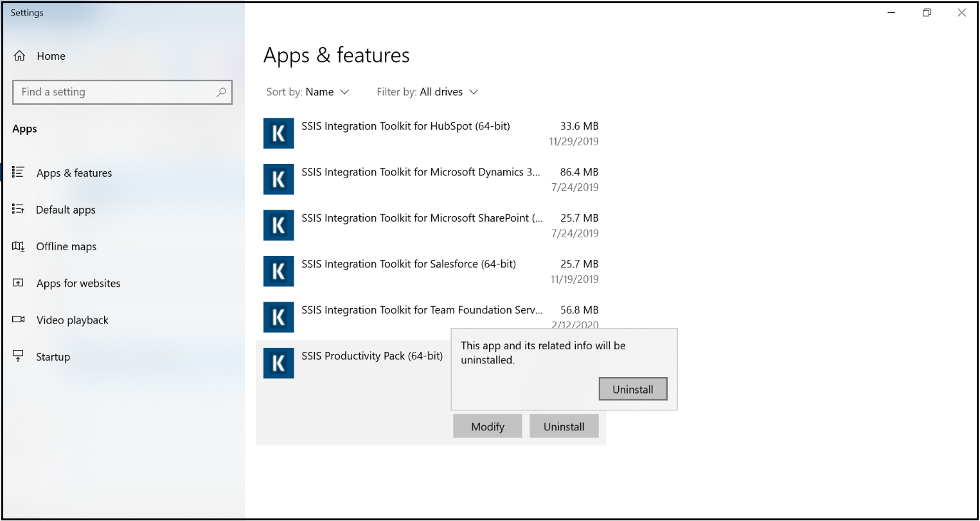Click the magnifier icon in the search box
Screen dimensions: 980x521
pyautogui.click(x=221, y=92)
